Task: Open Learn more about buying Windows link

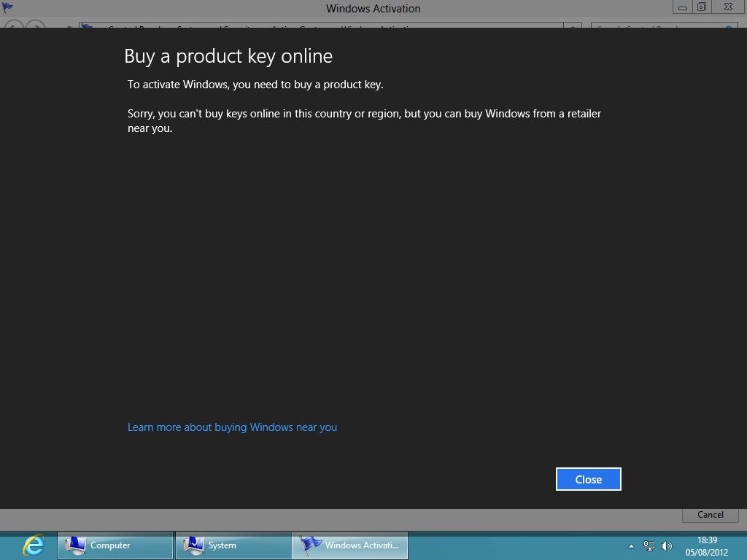Action: pyautogui.click(x=232, y=427)
